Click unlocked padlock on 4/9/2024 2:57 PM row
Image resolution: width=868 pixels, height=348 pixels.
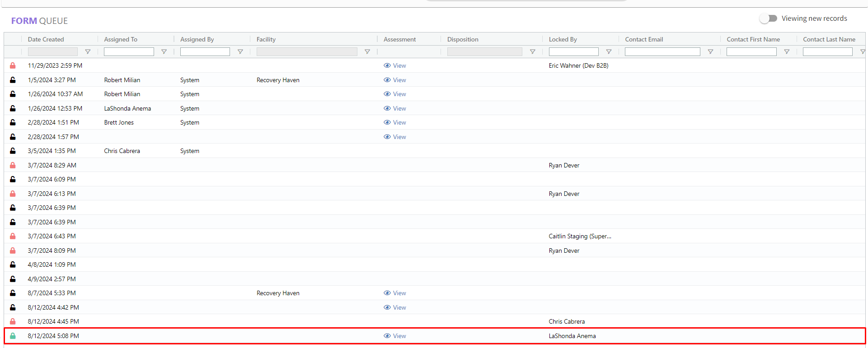click(x=13, y=279)
